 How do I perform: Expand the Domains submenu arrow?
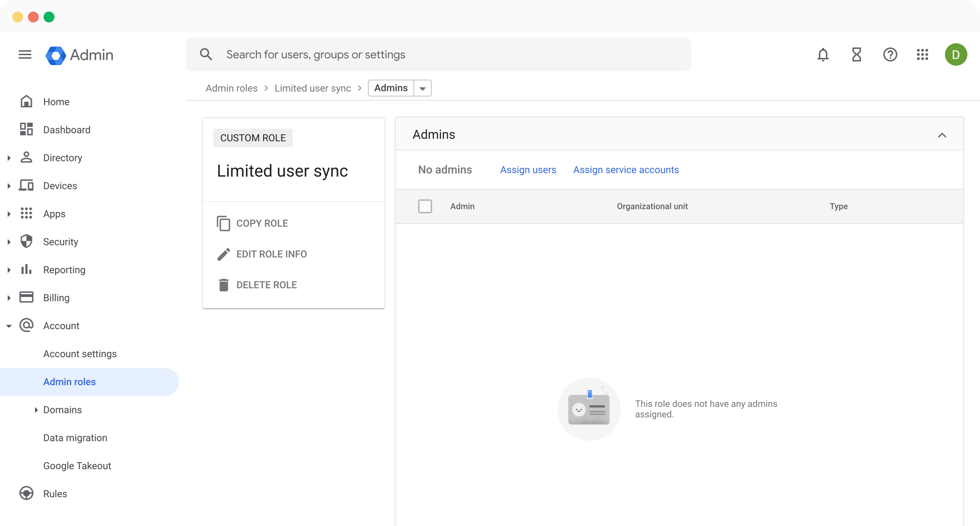click(x=36, y=410)
